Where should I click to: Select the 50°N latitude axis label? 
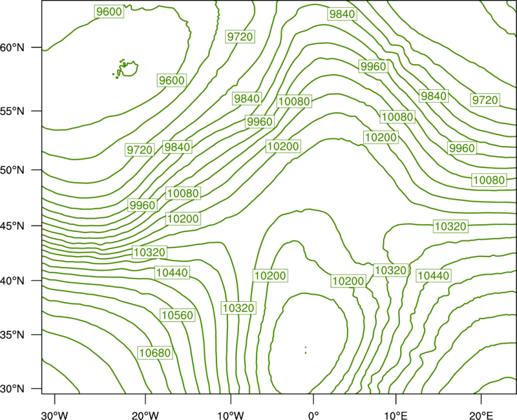click(12, 170)
